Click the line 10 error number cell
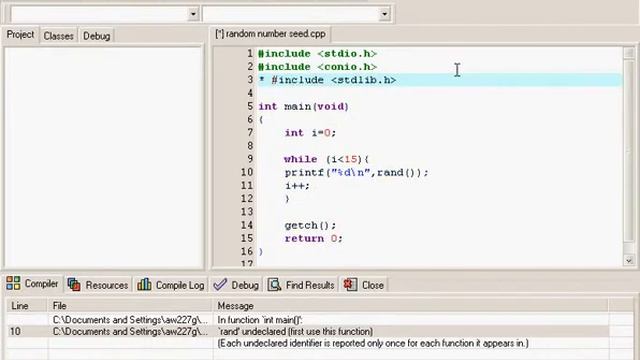This screenshot has height=360, width=640. [x=15, y=331]
